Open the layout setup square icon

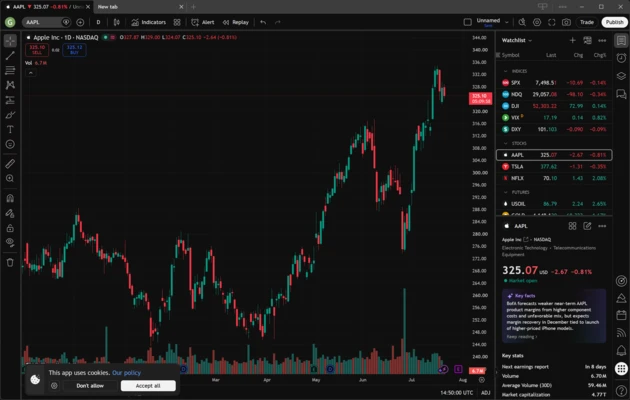tap(467, 22)
